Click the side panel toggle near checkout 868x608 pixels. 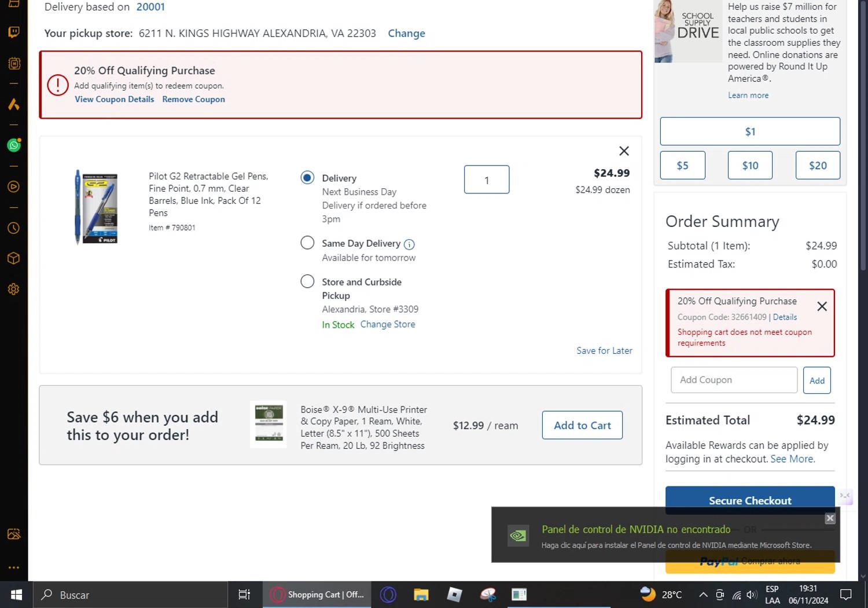point(845,496)
